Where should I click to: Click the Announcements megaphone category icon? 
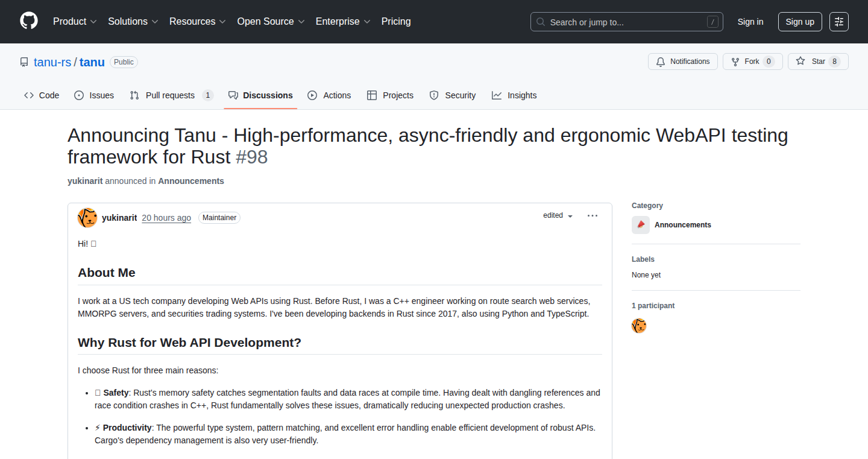(x=641, y=225)
